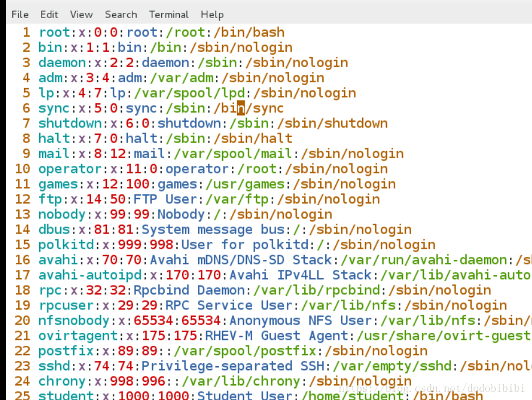Click 'Anonymous NFS User' on line 20
The width and height of the screenshot is (532, 400).
[301, 321]
